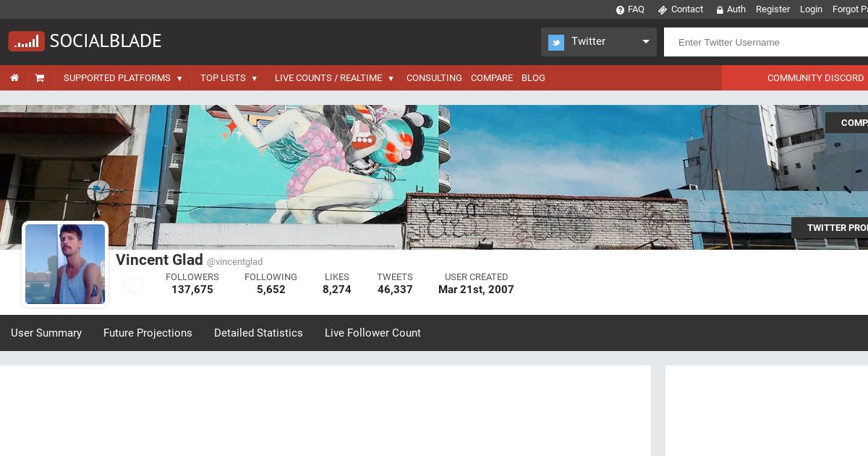The height and width of the screenshot is (456, 868).
Task: Open the Compare menu item
Action: (x=492, y=78)
